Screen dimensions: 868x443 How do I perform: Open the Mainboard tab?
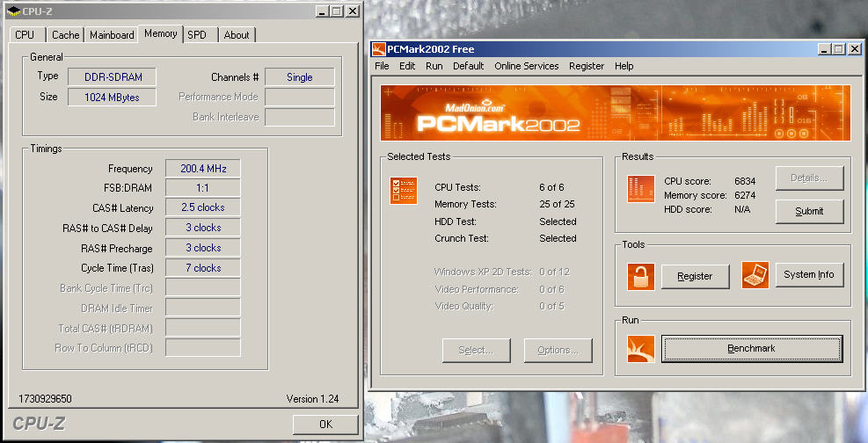pyautogui.click(x=112, y=35)
